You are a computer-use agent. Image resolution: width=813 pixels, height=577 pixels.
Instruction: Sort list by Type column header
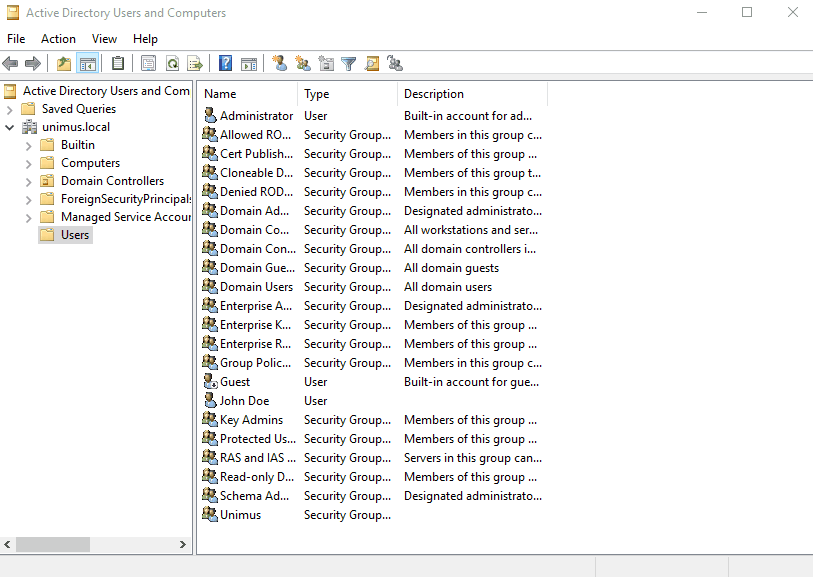point(347,94)
